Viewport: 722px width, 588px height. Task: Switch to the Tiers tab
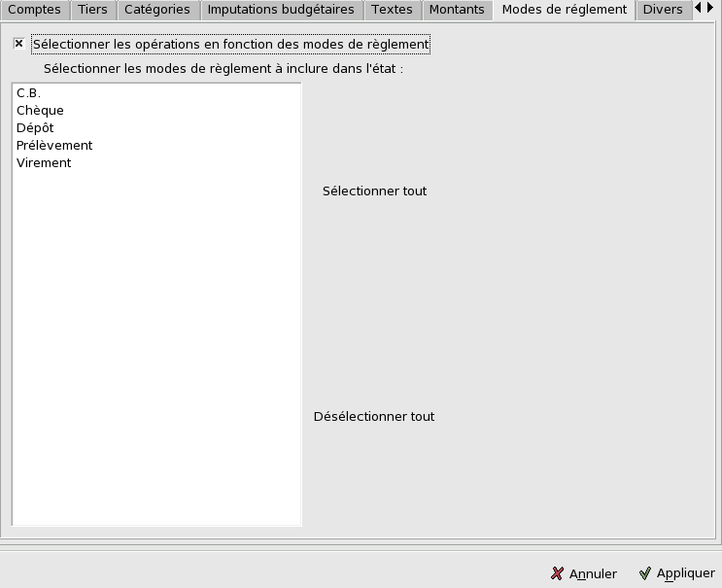point(92,10)
